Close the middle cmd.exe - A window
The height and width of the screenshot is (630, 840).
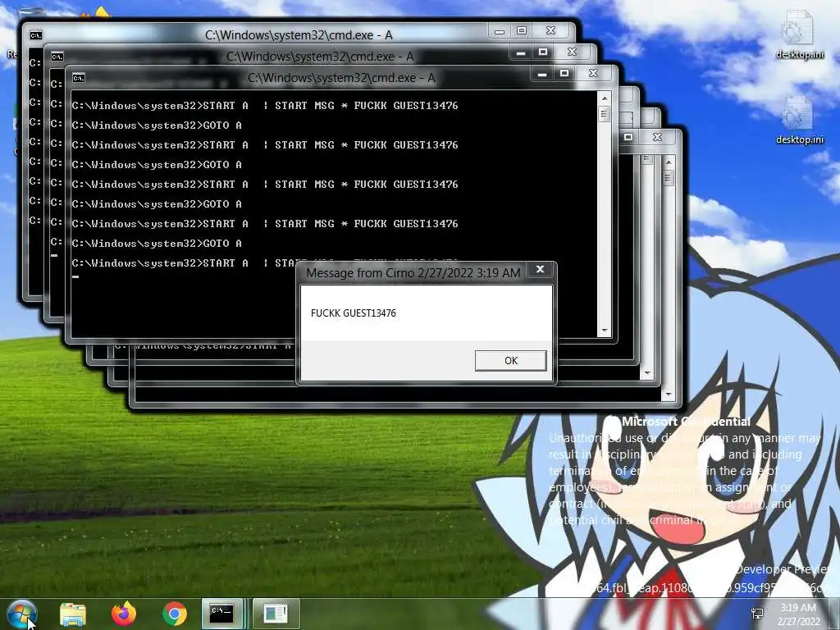(572, 52)
